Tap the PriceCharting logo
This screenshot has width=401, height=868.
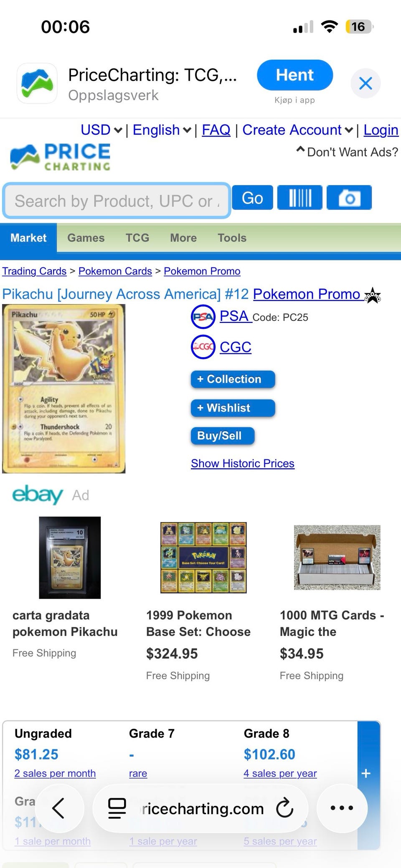coord(61,157)
